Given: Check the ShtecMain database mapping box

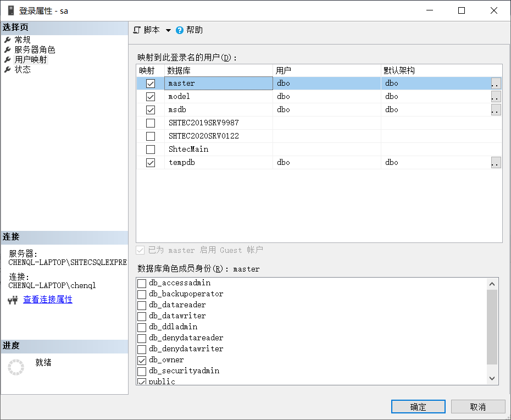Looking at the screenshot, I should coord(151,150).
